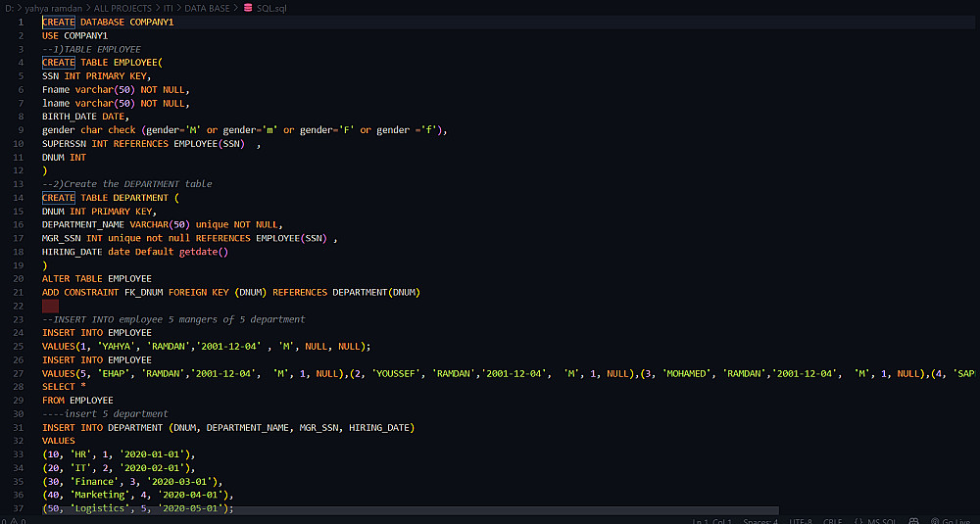
Task: Click 'CREATE TABLE EMPLOYEE(' on line 4
Action: tap(102, 63)
